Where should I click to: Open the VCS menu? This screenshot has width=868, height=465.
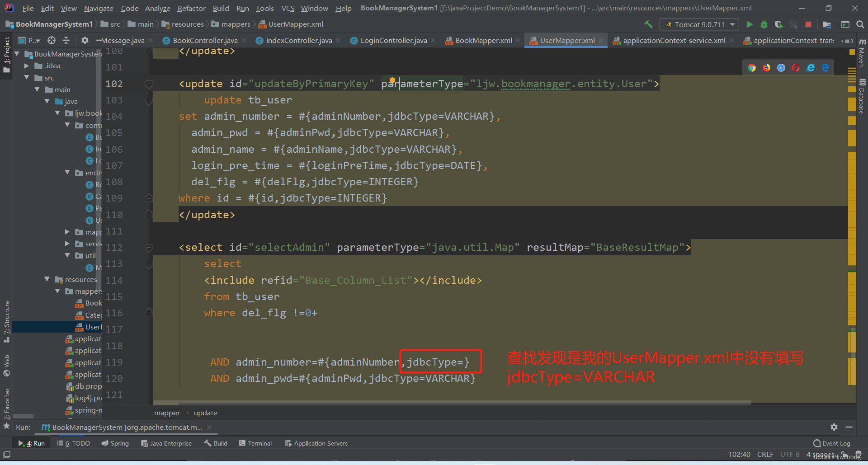coord(288,8)
